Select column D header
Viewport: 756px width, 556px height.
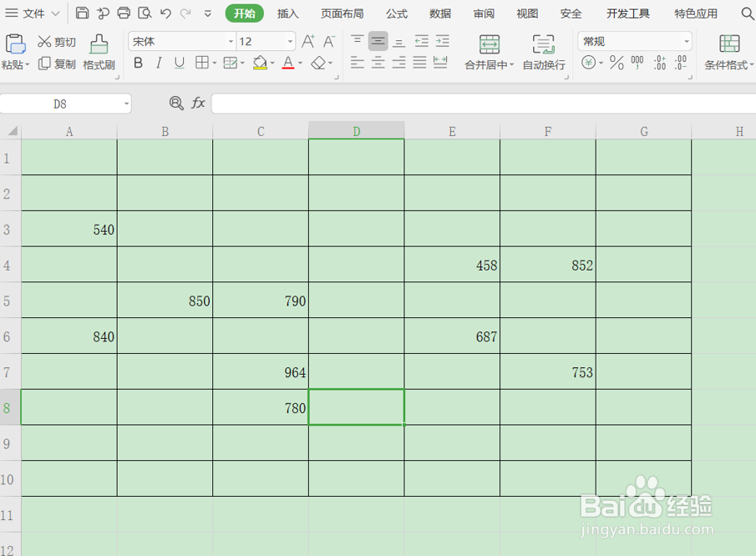tap(357, 131)
